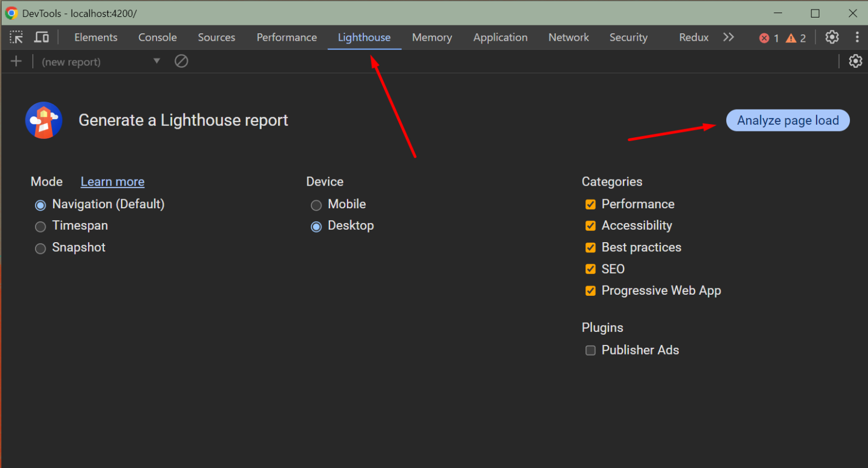Click the clear reports block icon

click(181, 60)
